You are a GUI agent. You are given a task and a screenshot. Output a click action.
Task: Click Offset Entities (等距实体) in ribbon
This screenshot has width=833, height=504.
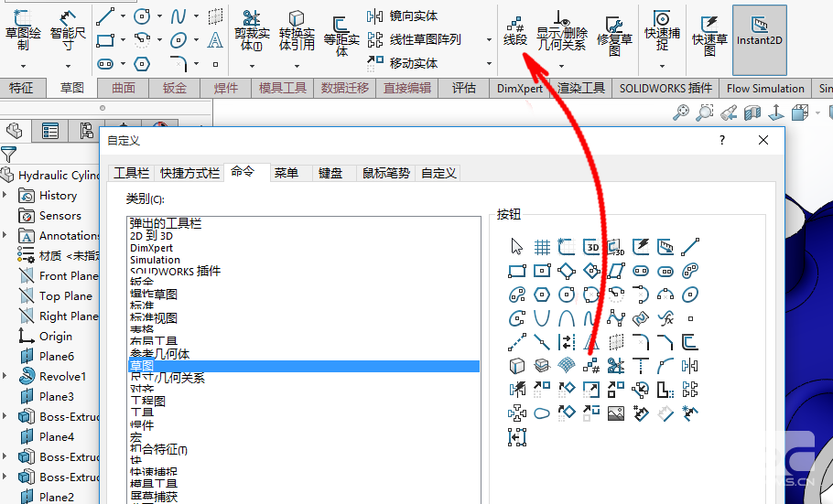pos(341,35)
